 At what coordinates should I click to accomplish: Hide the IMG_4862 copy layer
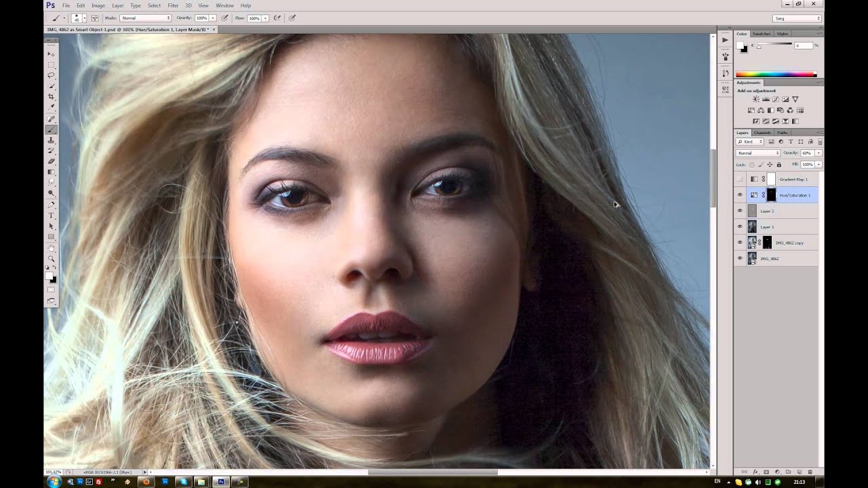740,243
